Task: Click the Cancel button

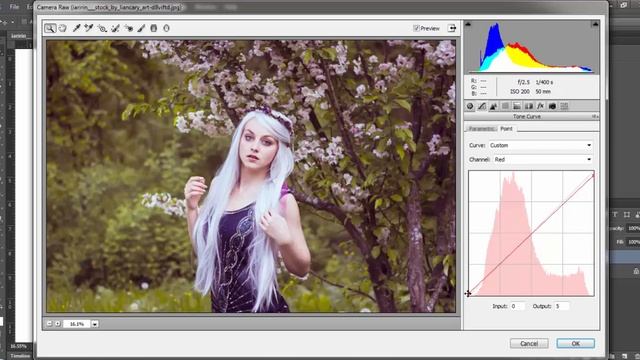Action: (529, 343)
